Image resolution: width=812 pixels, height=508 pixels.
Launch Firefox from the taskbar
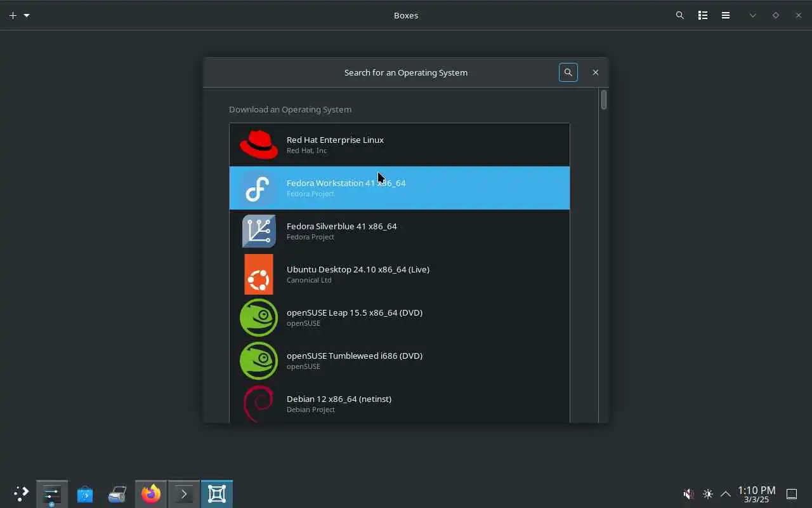151,494
